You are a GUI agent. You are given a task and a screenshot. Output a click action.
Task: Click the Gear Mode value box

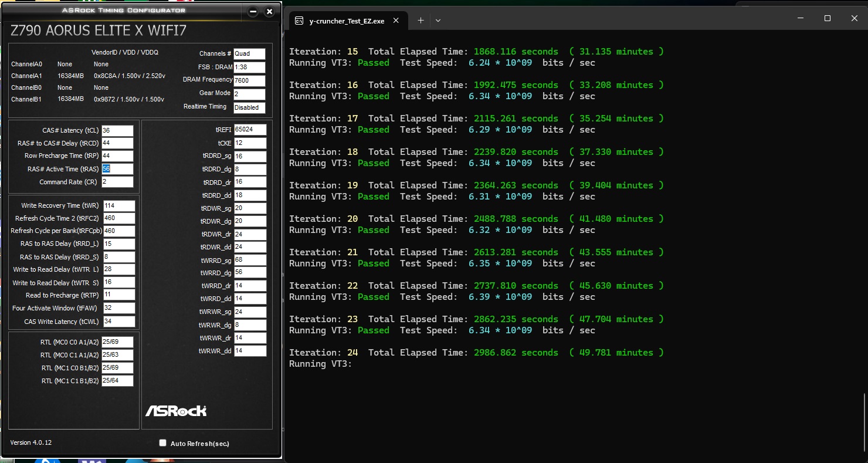[x=249, y=94]
